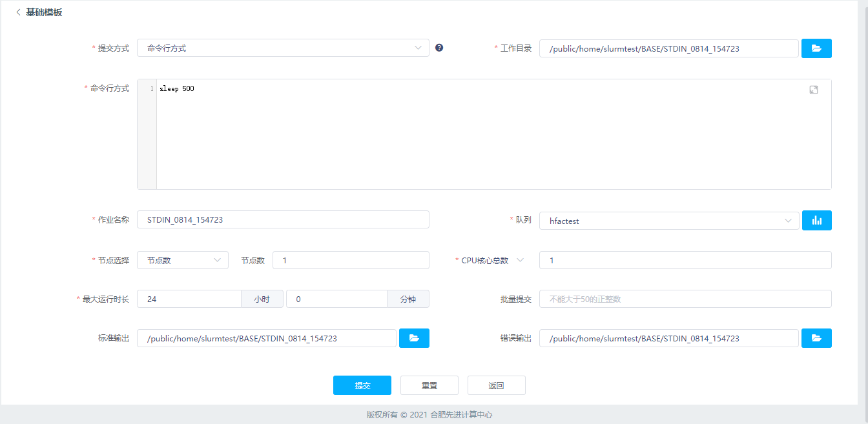Click the minutes field of 最大运行时长
The width and height of the screenshot is (868, 424).
336,299
